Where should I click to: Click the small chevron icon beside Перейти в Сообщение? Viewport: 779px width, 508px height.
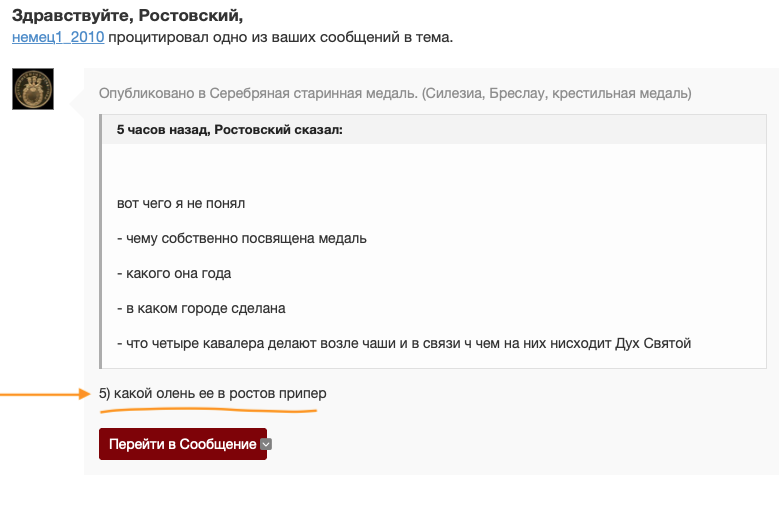pos(266,444)
